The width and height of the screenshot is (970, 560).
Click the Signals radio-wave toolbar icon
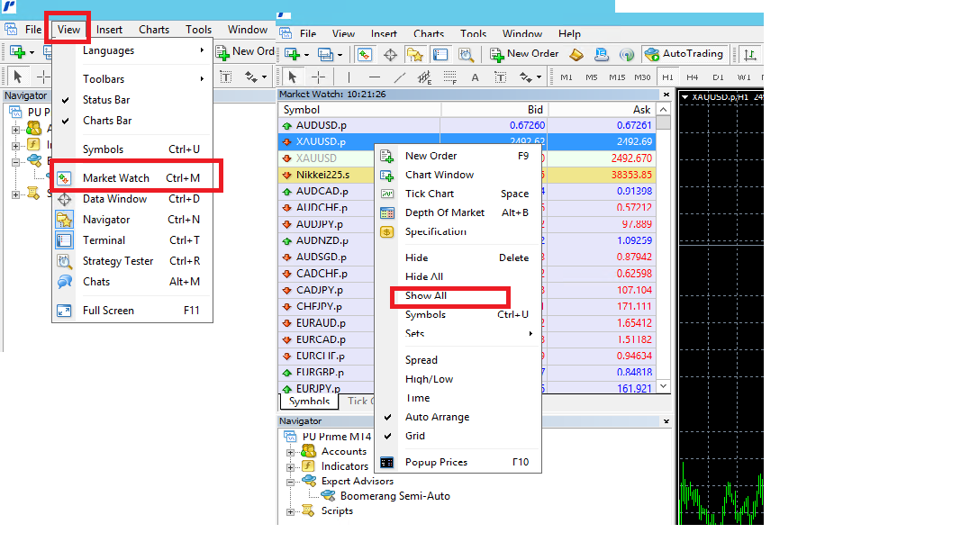coord(626,55)
